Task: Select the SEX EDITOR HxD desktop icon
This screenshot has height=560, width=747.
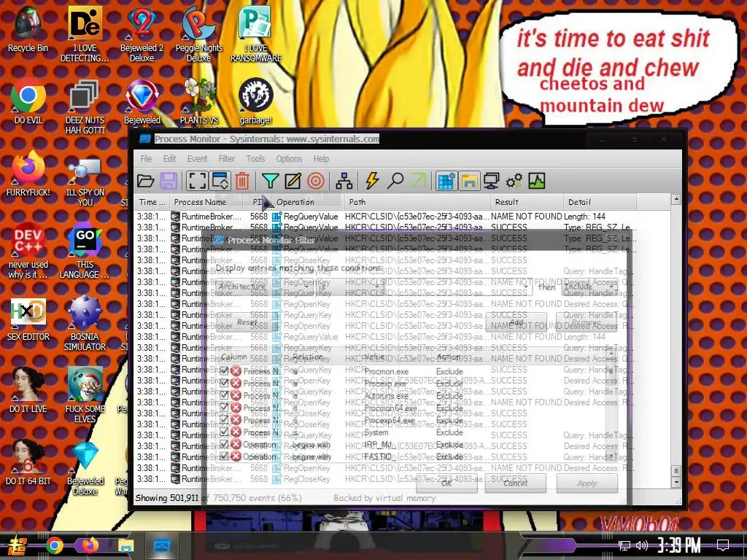Action: click(x=28, y=319)
